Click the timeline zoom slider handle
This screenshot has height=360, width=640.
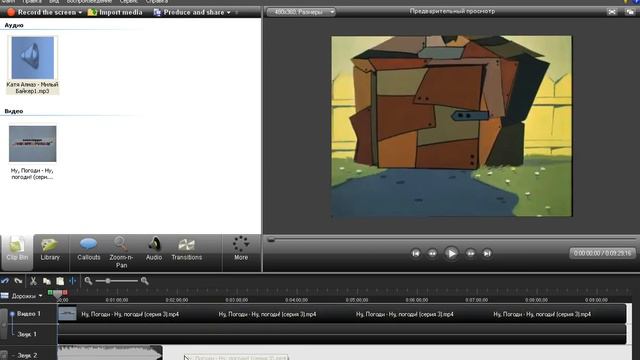(x=108, y=281)
